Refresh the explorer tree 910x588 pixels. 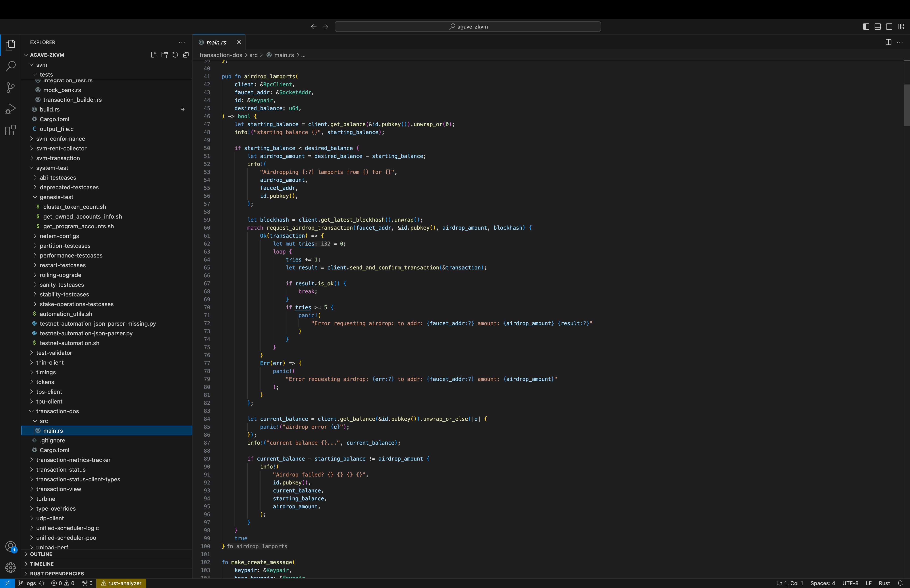[175, 55]
